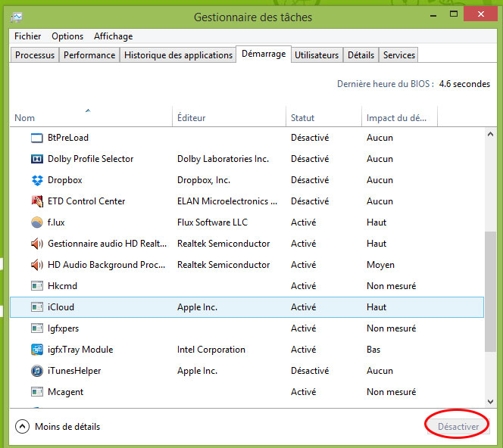The width and height of the screenshot is (503, 448).
Task: Sort by the Statut column header
Action: [323, 117]
